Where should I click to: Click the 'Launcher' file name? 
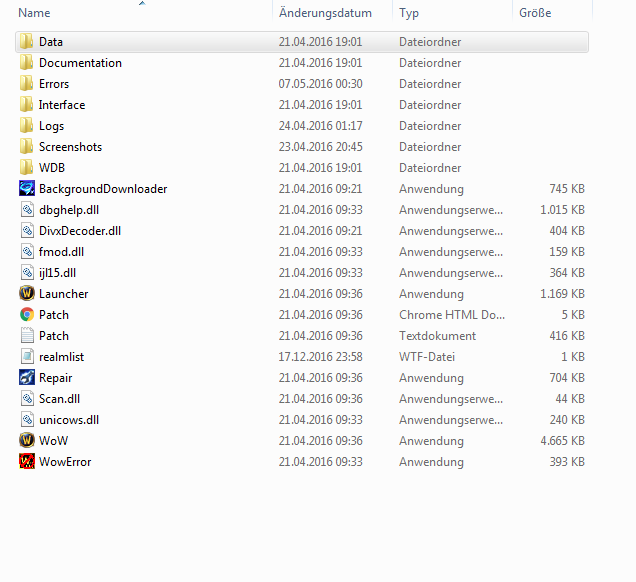pyautogui.click(x=64, y=294)
